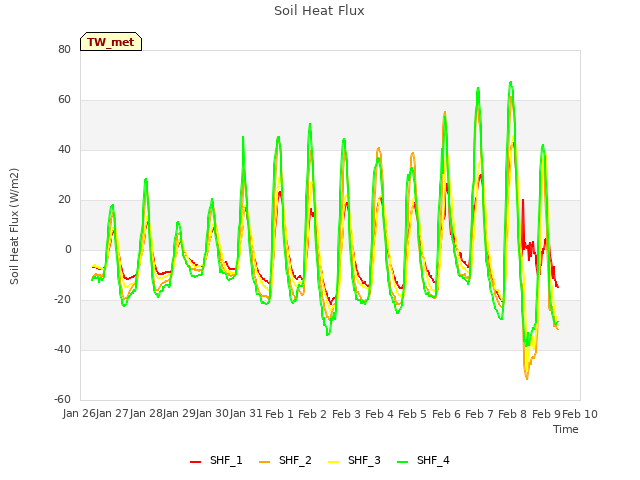Click the 20 y-axis tick label
This screenshot has height=480, width=640.
[64, 200]
